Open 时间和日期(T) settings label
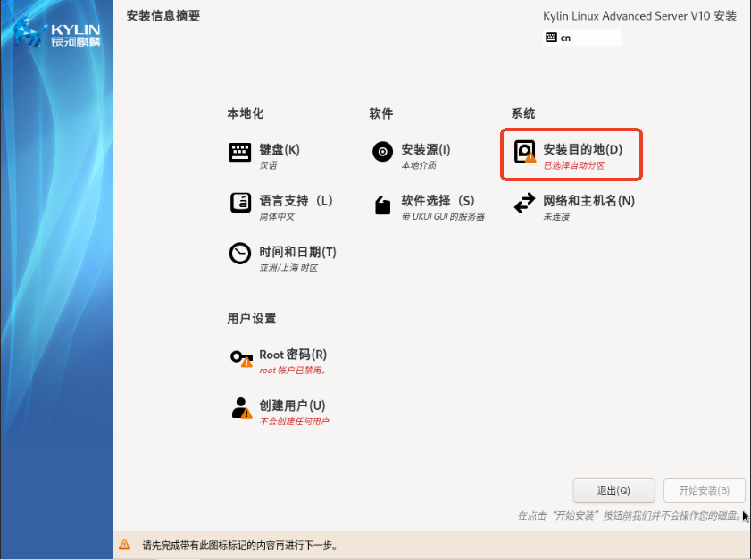Screen dimensions: 751x560 click(x=297, y=252)
